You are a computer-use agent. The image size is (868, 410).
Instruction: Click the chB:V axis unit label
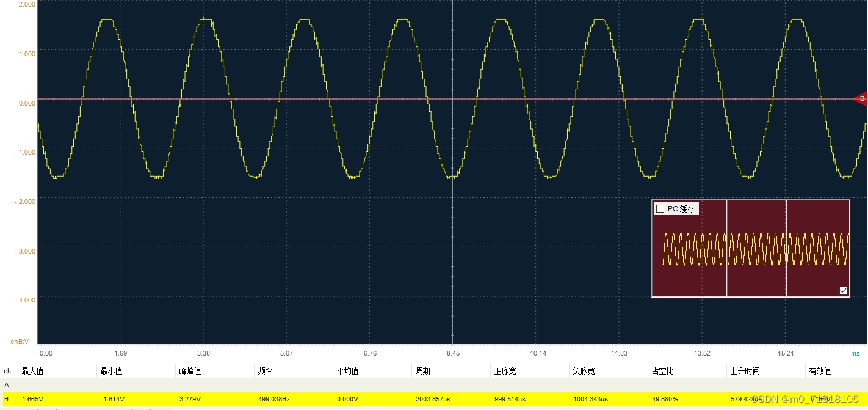tap(20, 342)
